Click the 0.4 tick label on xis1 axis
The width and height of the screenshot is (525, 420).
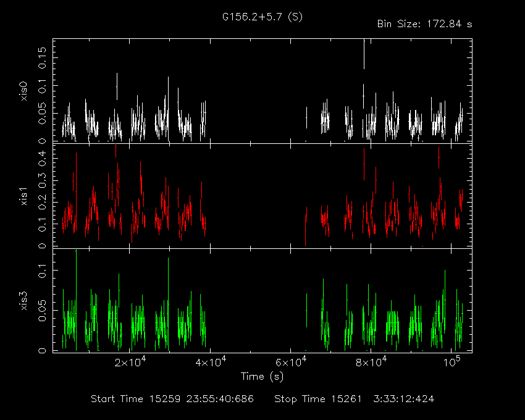tap(42, 158)
